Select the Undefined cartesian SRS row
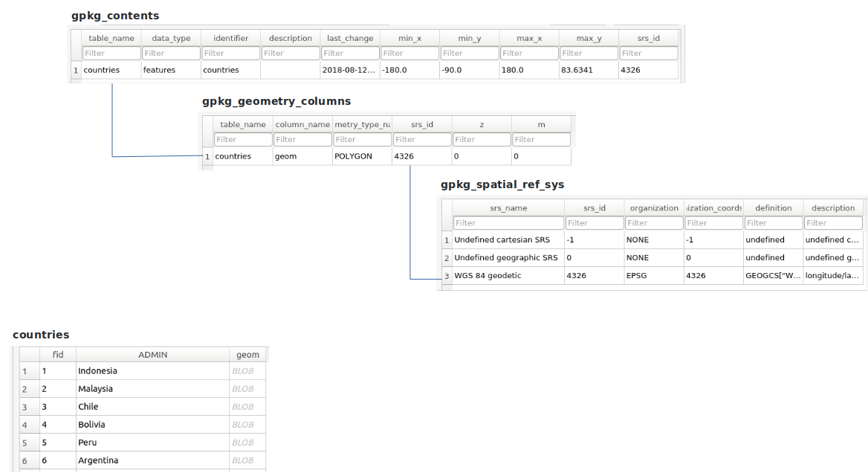Screen dimensions: 868x476 coord(508,239)
